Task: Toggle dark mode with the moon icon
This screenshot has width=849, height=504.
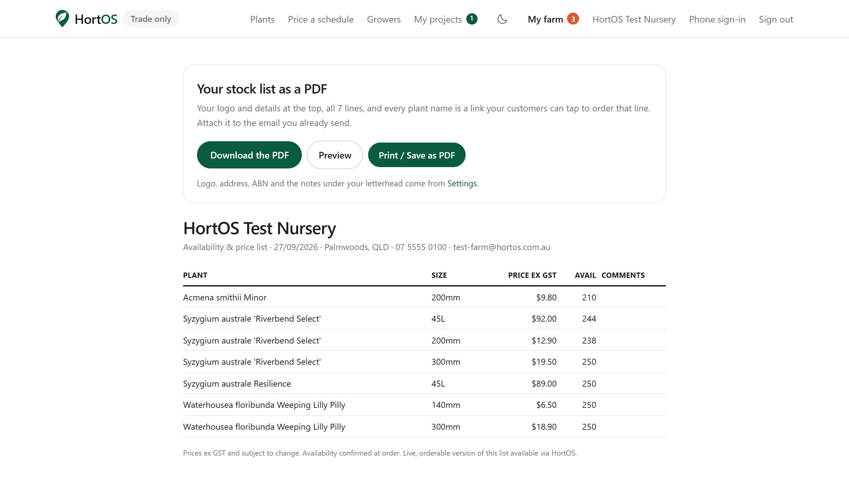Action: 502,19
